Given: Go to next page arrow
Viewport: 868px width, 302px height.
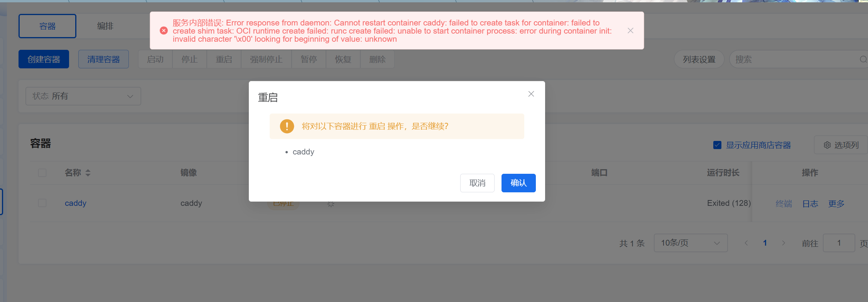Looking at the screenshot, I should 784,243.
